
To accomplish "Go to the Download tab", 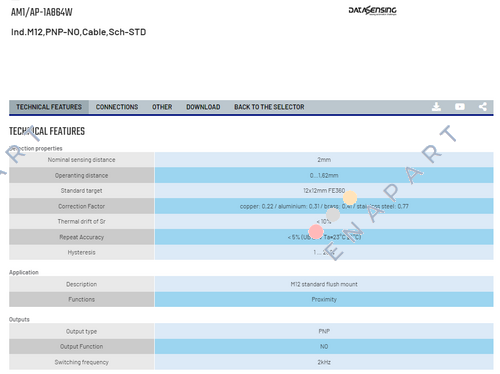I will 203,107.
